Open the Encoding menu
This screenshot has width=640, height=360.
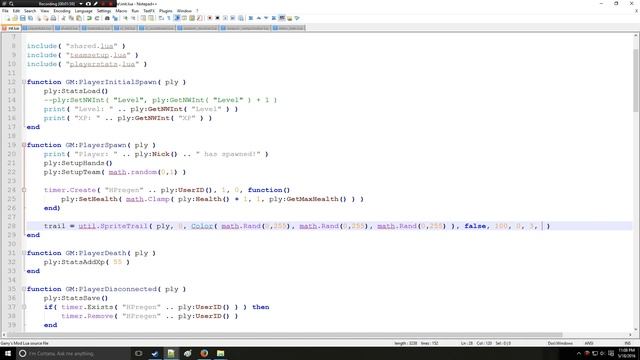pyautogui.click(x=62, y=11)
